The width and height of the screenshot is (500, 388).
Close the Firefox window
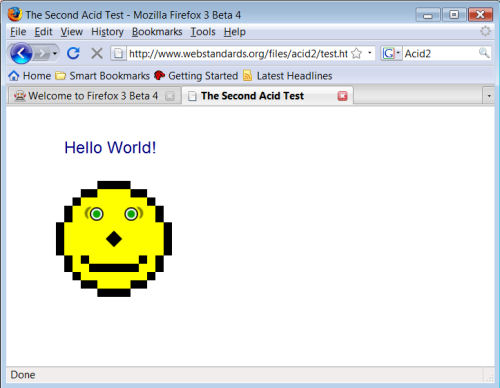[x=480, y=15]
